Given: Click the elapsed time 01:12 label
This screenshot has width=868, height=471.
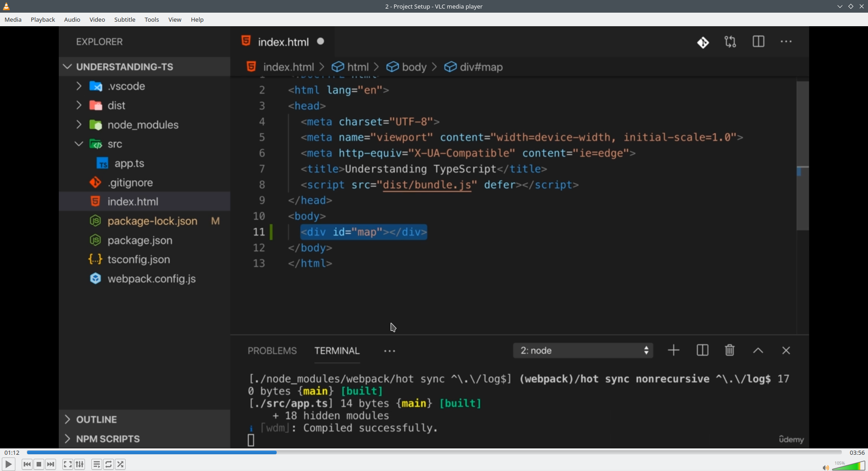Looking at the screenshot, I should click(x=12, y=452).
